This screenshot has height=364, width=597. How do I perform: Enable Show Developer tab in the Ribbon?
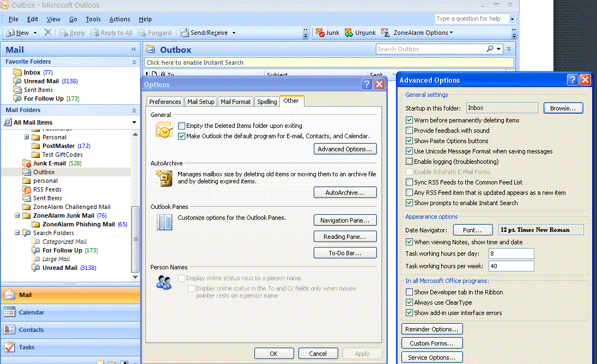[x=409, y=292]
